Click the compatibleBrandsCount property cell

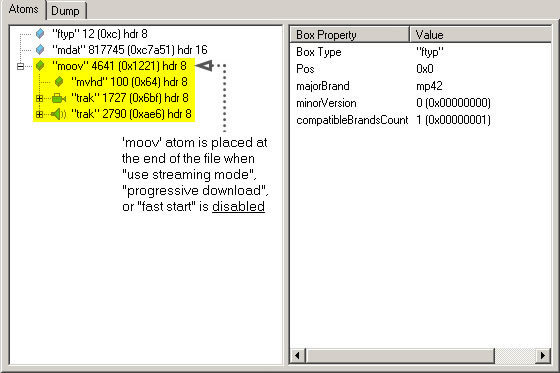point(352,120)
